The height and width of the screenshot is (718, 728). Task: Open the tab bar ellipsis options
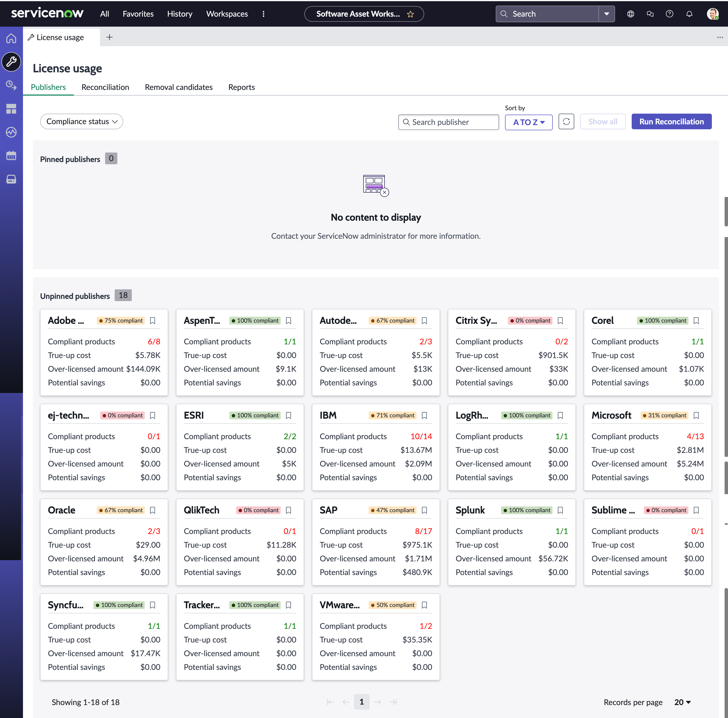tap(720, 37)
